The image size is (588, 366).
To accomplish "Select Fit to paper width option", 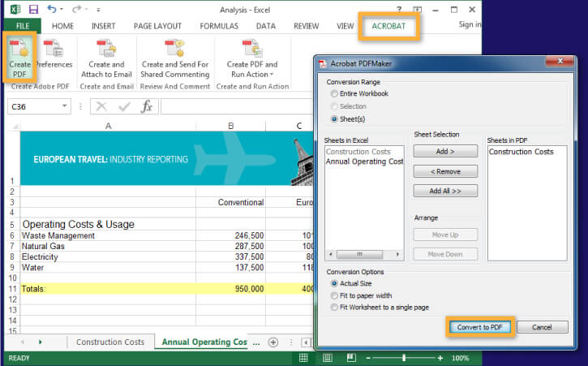I will click(x=334, y=295).
